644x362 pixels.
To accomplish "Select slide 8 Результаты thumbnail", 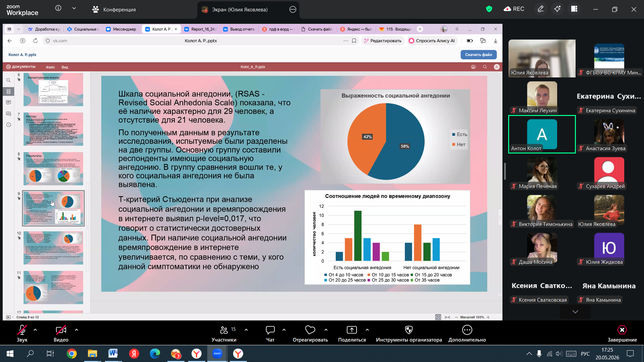I will click(53, 169).
